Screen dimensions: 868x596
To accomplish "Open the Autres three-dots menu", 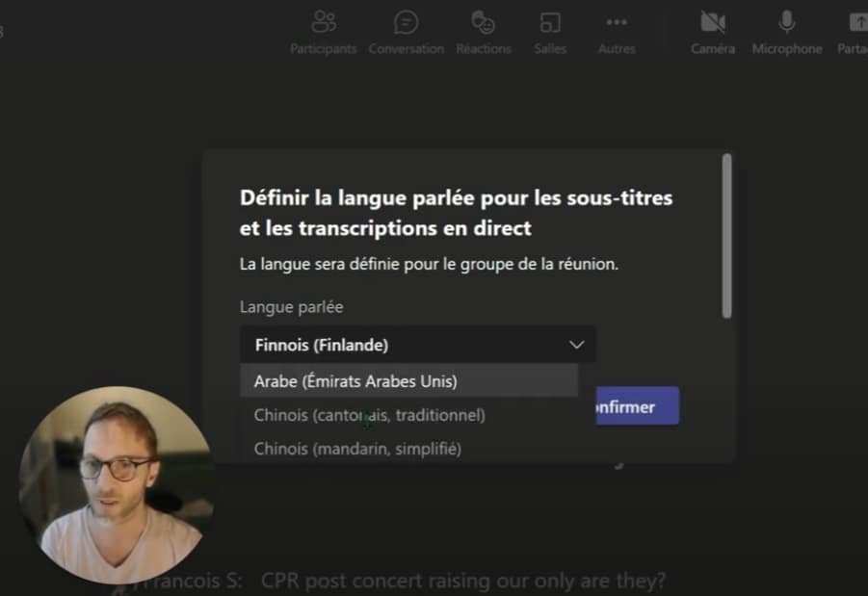I will pyautogui.click(x=617, y=22).
